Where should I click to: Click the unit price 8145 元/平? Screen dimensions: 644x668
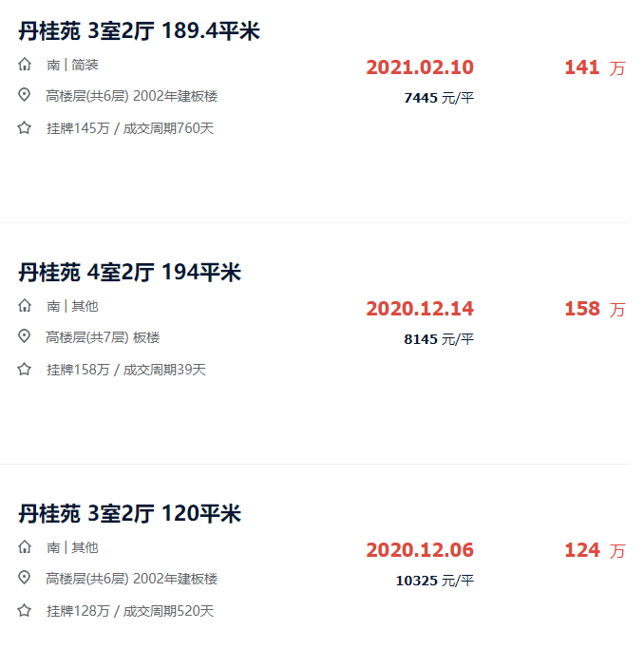[x=439, y=339]
